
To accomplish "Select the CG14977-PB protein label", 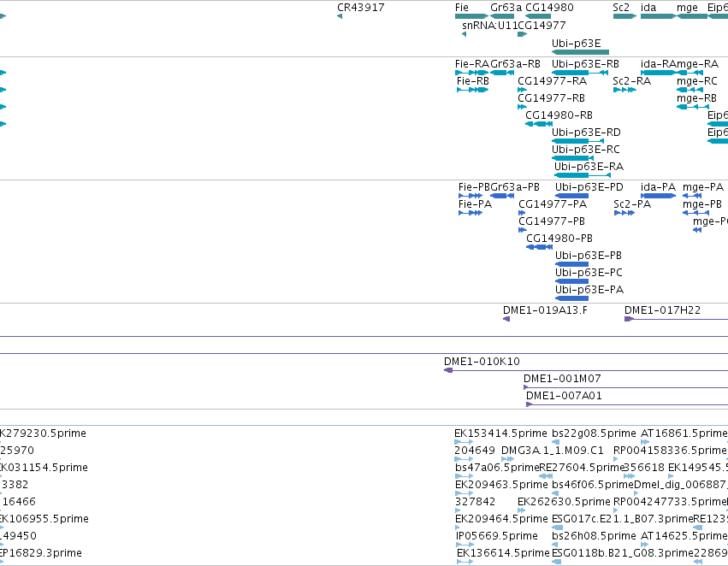I will 552,221.
